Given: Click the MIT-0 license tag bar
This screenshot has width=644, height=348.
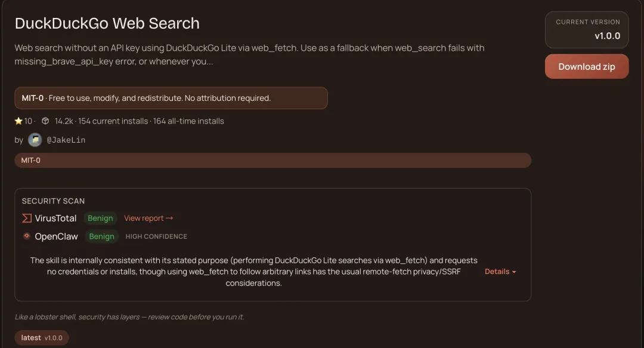Looking at the screenshot, I should point(273,161).
